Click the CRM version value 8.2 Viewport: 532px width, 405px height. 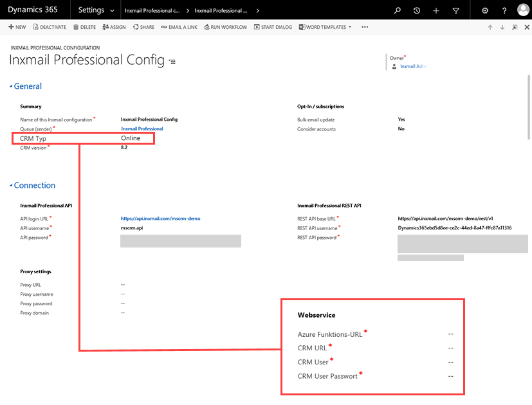click(124, 147)
